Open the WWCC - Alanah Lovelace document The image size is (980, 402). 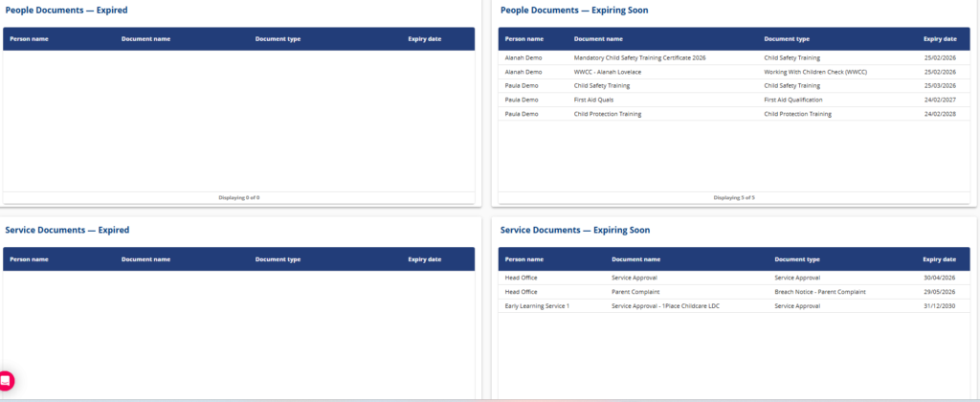(x=607, y=72)
